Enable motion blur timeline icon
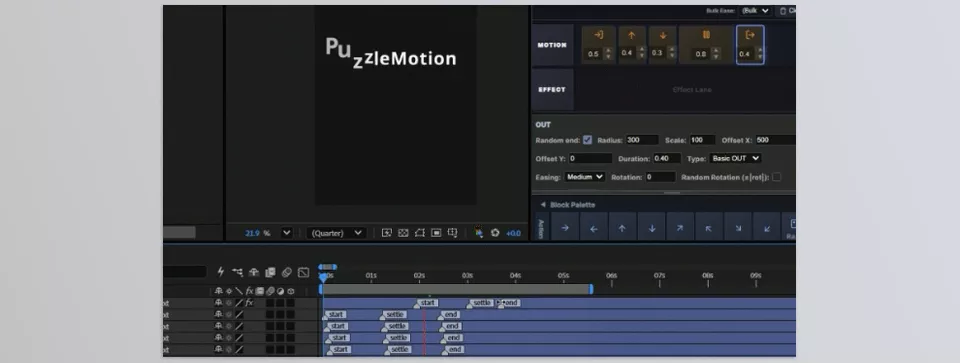 coord(286,272)
